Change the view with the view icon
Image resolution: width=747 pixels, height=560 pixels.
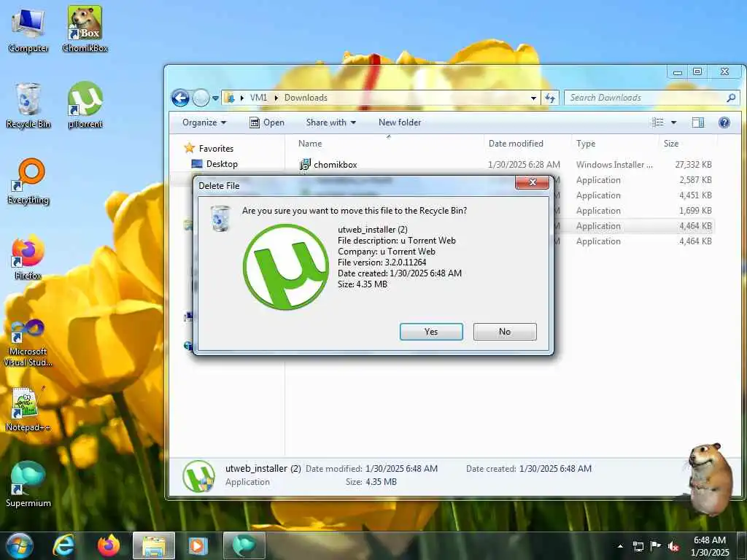[x=658, y=122]
